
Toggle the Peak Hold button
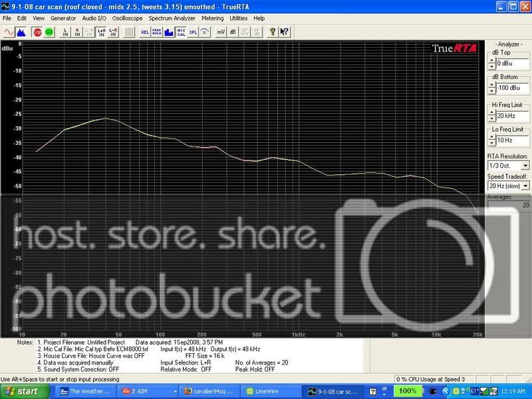click(x=157, y=32)
